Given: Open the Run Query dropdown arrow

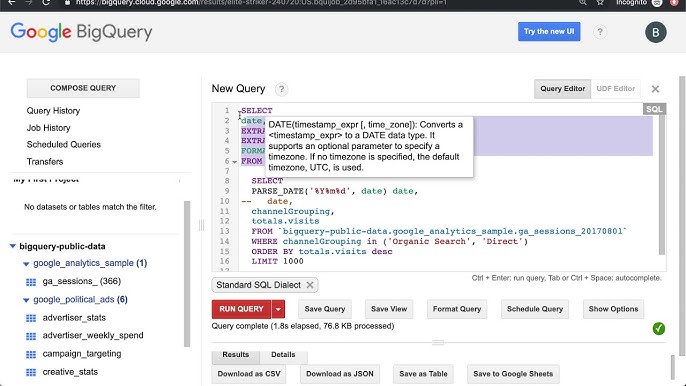Looking at the screenshot, I should click(278, 309).
